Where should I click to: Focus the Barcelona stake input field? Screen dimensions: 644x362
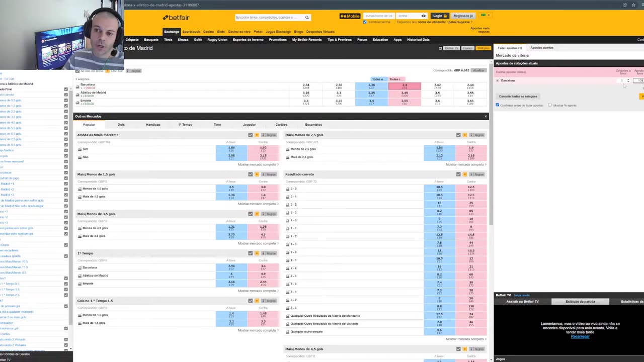(638, 80)
